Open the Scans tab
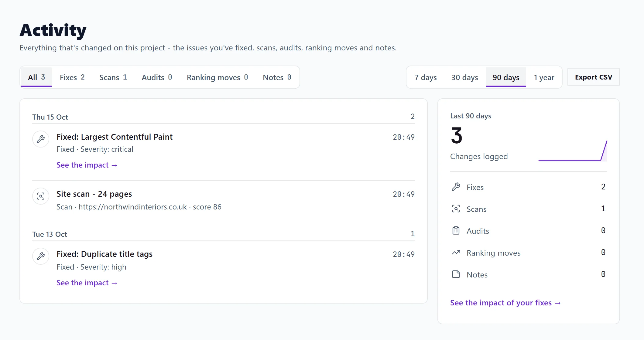 113,77
